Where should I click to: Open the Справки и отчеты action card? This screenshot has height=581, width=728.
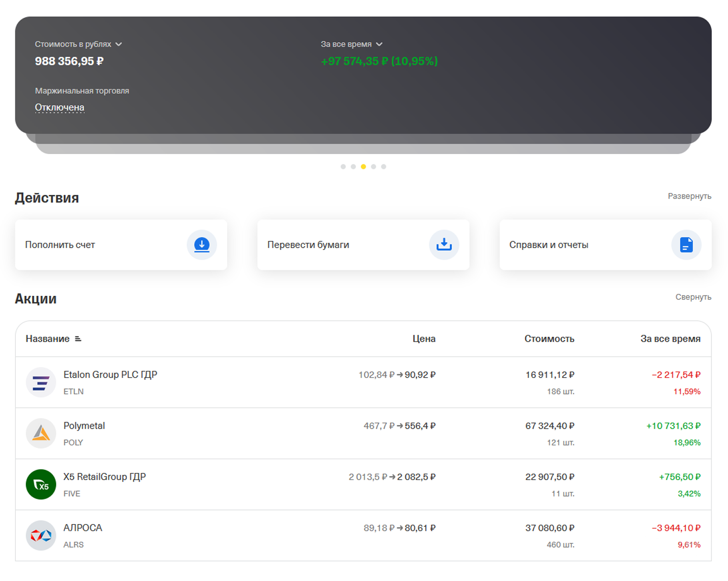pos(605,245)
